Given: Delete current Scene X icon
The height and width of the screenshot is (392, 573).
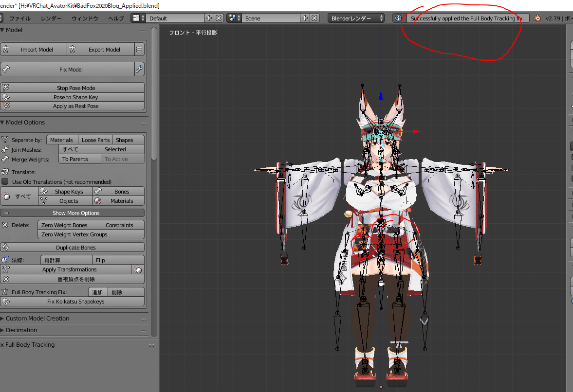Looking at the screenshot, I should click(314, 18).
